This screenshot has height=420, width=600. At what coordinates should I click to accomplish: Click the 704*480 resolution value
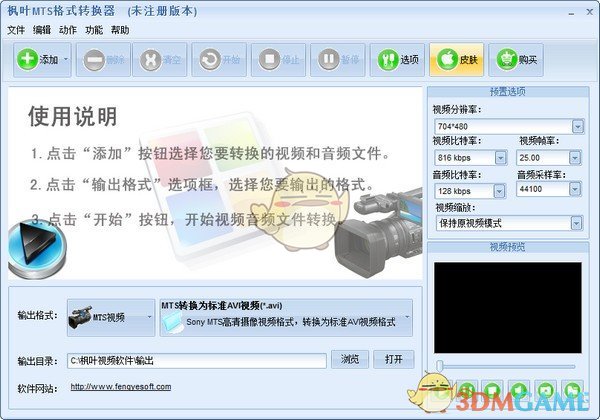tap(453, 127)
